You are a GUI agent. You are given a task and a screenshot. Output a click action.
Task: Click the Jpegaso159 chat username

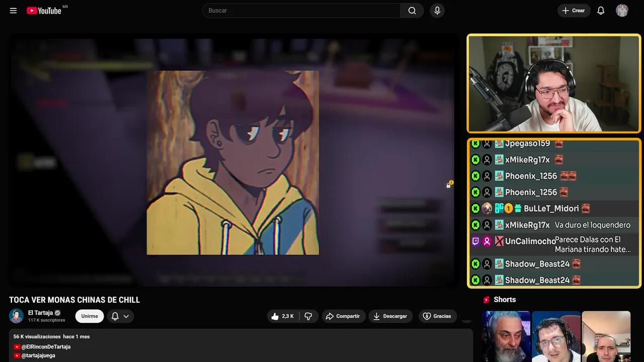(x=527, y=144)
